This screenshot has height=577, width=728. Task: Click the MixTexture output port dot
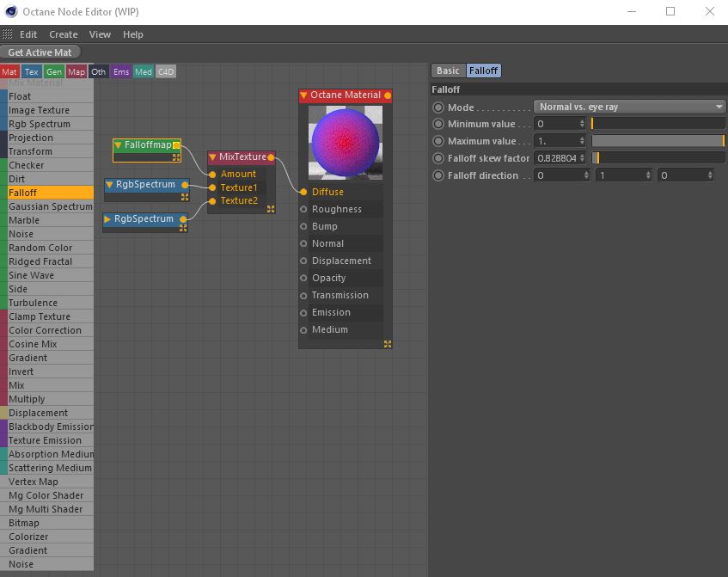tap(272, 157)
